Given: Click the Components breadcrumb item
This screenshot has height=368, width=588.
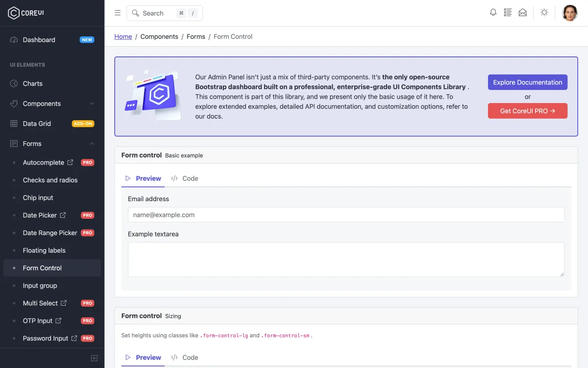Looking at the screenshot, I should [x=159, y=36].
